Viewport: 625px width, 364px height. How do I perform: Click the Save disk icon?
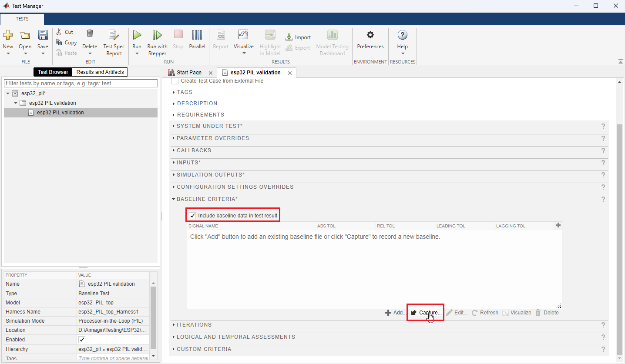tap(43, 35)
